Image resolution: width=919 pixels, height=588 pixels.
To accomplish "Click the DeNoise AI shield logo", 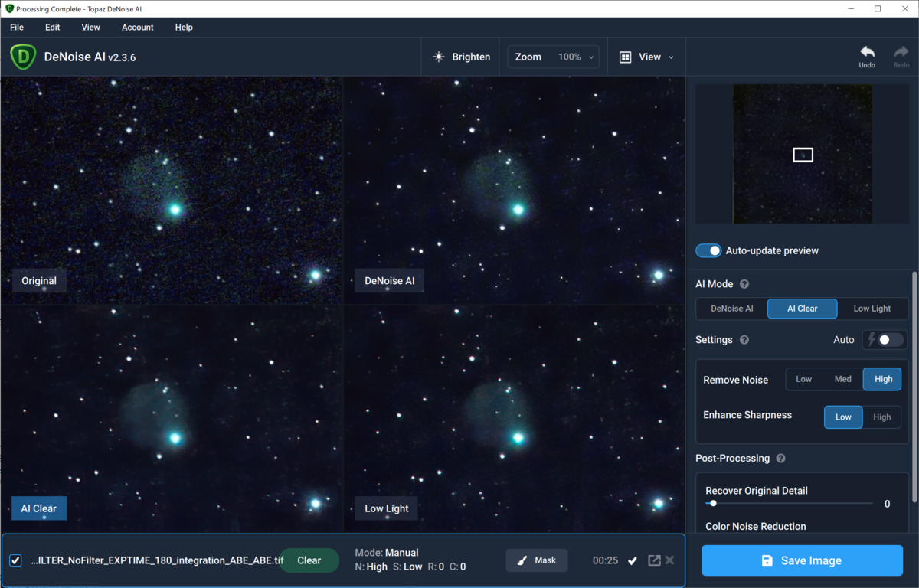I will pyautogui.click(x=23, y=57).
